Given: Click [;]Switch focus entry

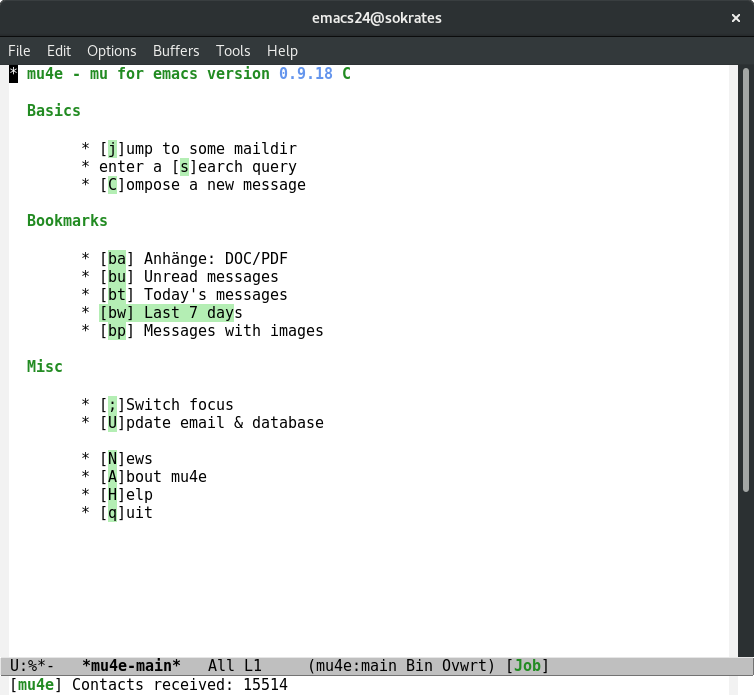Looking at the screenshot, I should click(166, 404).
